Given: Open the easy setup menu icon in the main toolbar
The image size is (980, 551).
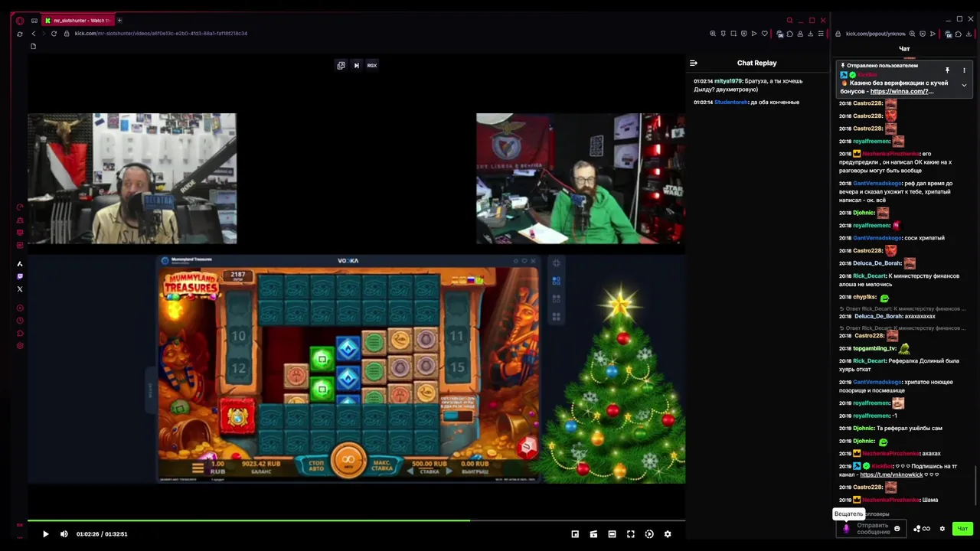Looking at the screenshot, I should [x=821, y=34].
